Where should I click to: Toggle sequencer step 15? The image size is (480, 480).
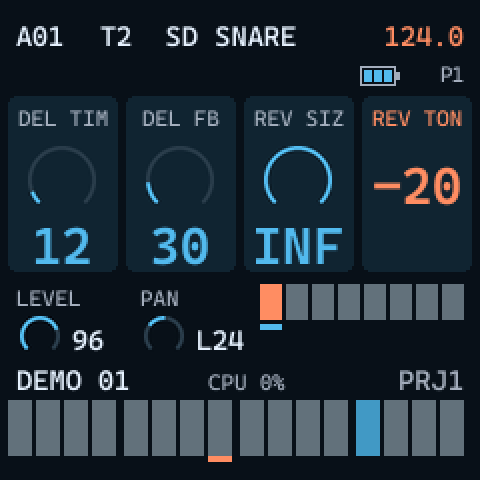[x=424, y=428]
